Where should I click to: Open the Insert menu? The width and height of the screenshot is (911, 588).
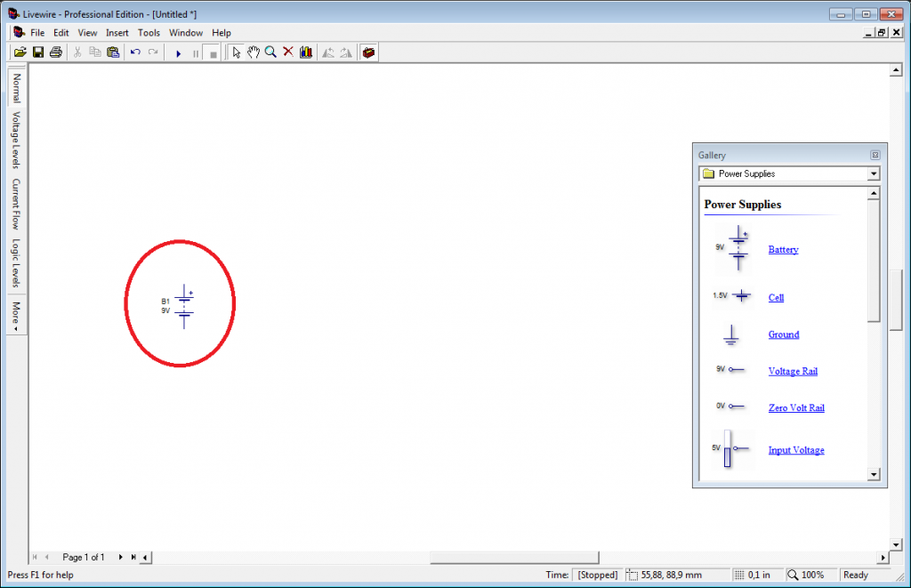pyautogui.click(x=117, y=33)
